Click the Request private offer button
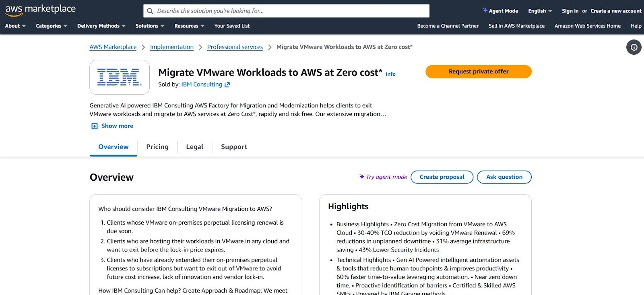644x295 pixels. click(479, 72)
